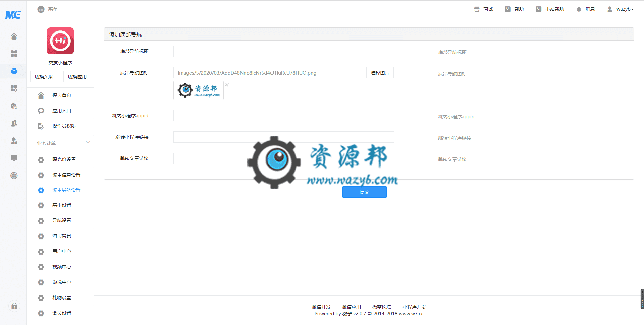Click the 交友小程序 app logo

tap(60, 41)
